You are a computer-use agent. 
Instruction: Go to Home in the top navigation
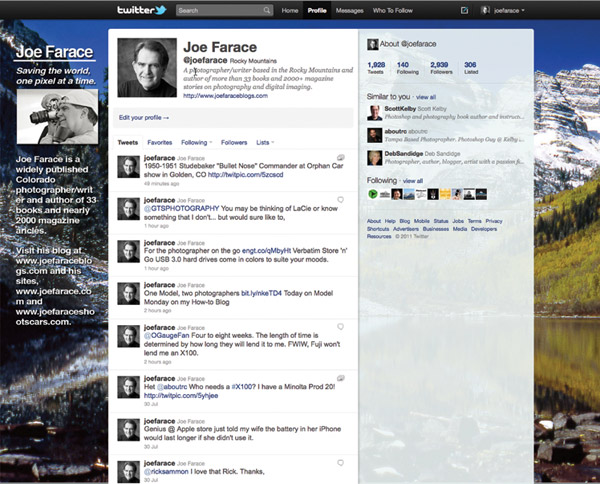click(x=290, y=10)
